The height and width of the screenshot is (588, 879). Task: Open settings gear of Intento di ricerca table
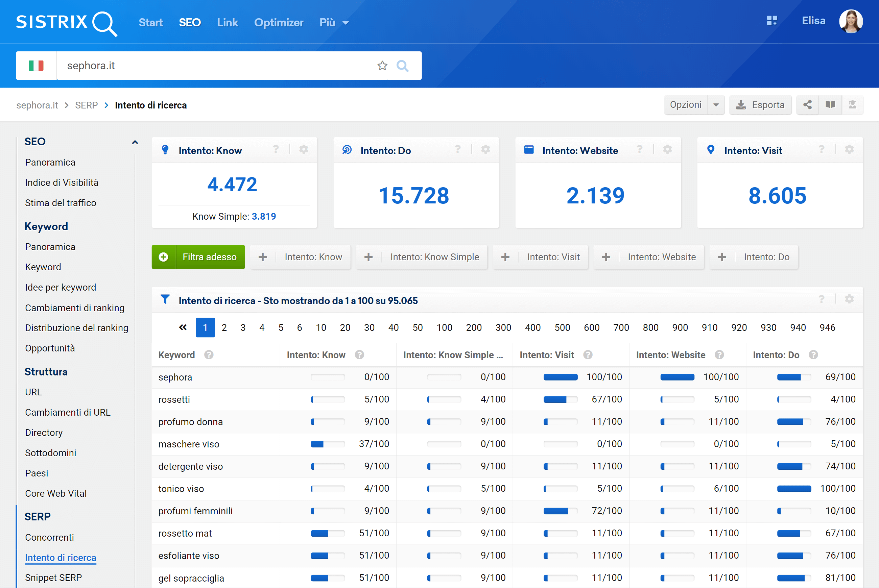pyautogui.click(x=849, y=299)
